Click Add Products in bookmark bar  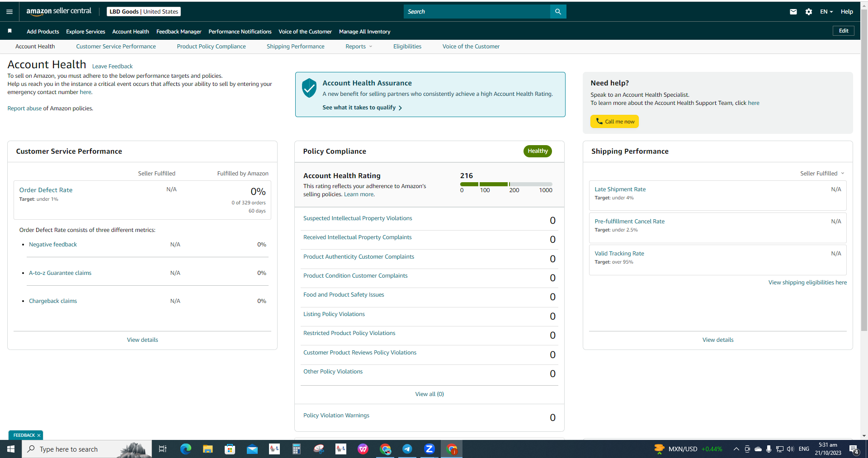[43, 32]
